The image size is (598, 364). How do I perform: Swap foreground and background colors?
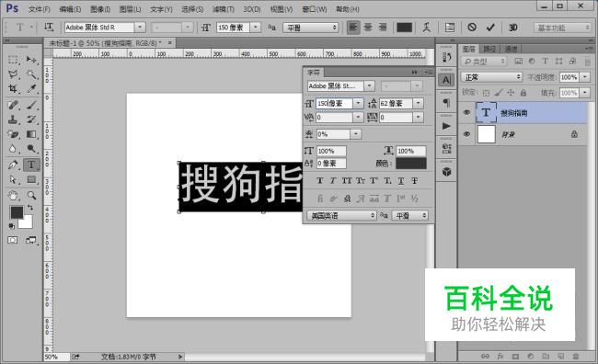30,208
